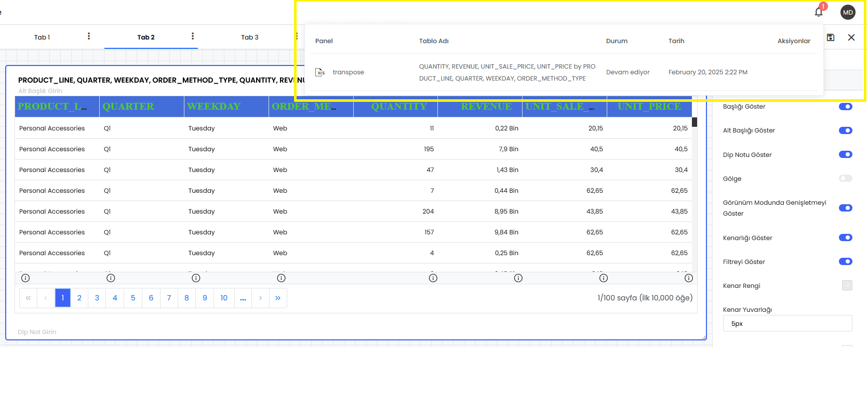868x396 pixels.
Task: Disable the Dip Notu Göster switch
Action: tap(845, 154)
